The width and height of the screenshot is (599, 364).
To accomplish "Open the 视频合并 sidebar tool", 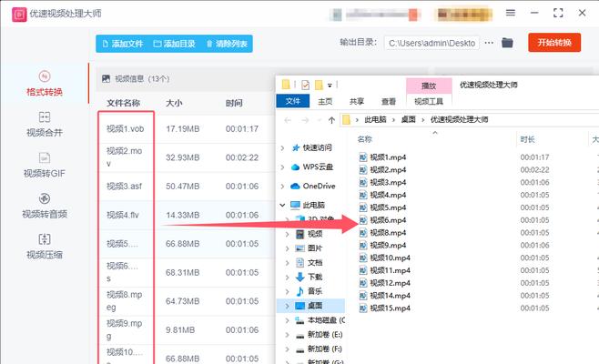I will (x=45, y=124).
